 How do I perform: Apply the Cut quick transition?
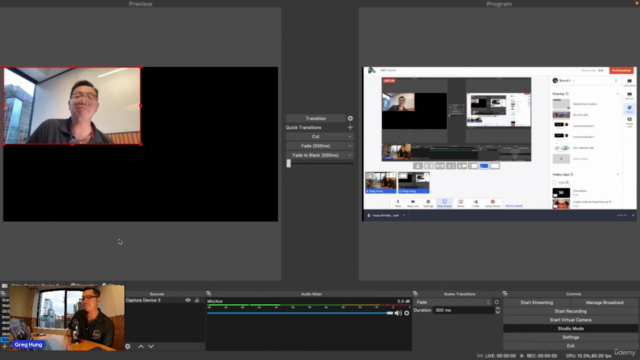316,137
